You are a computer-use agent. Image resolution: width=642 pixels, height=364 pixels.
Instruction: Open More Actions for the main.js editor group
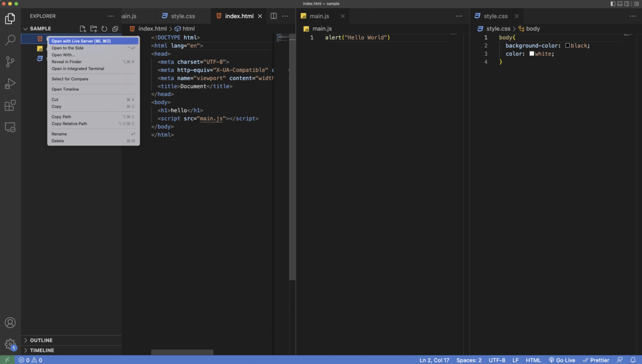point(459,16)
